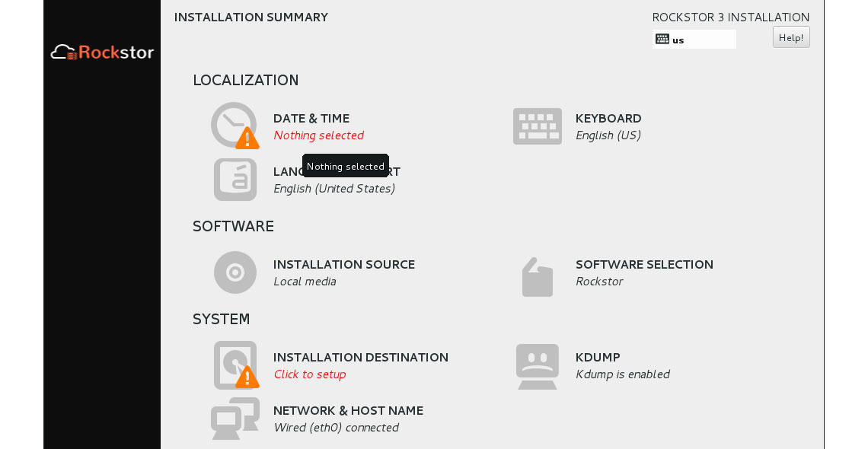Click the INSTALLATION DESTINATION label

click(361, 358)
